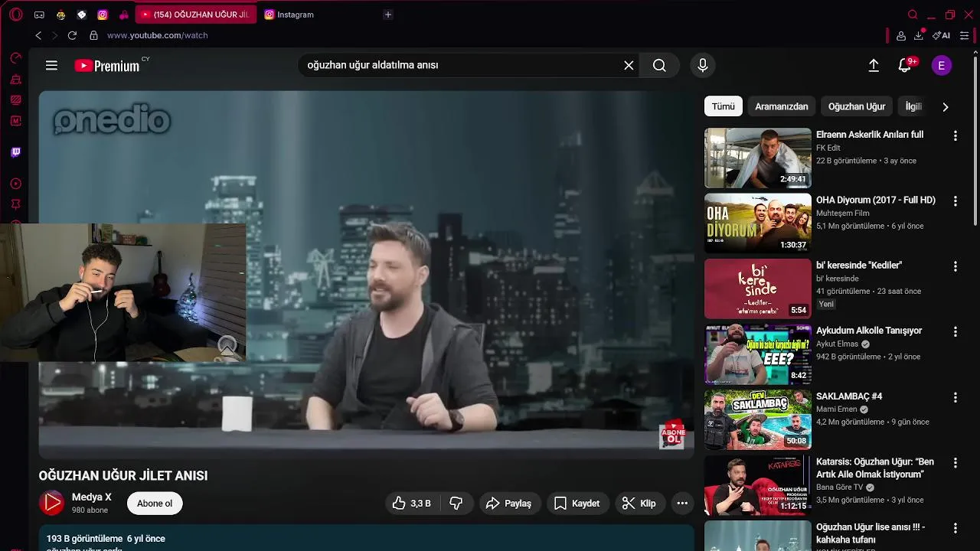The image size is (980, 551).
Task: Open the tab search magnifier
Action: pyautogui.click(x=913, y=15)
